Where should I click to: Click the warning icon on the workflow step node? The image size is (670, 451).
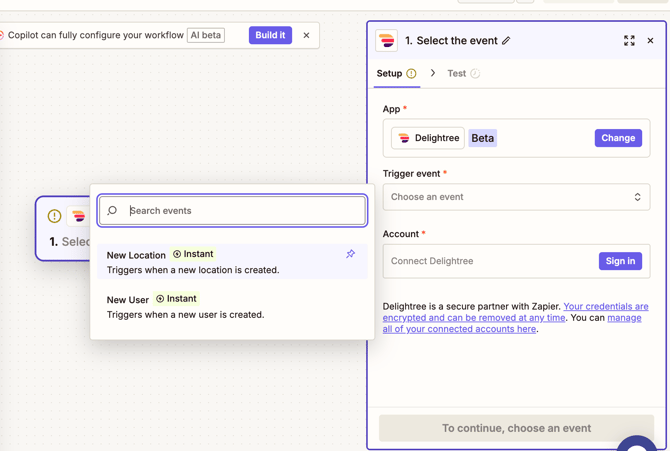[x=54, y=216]
